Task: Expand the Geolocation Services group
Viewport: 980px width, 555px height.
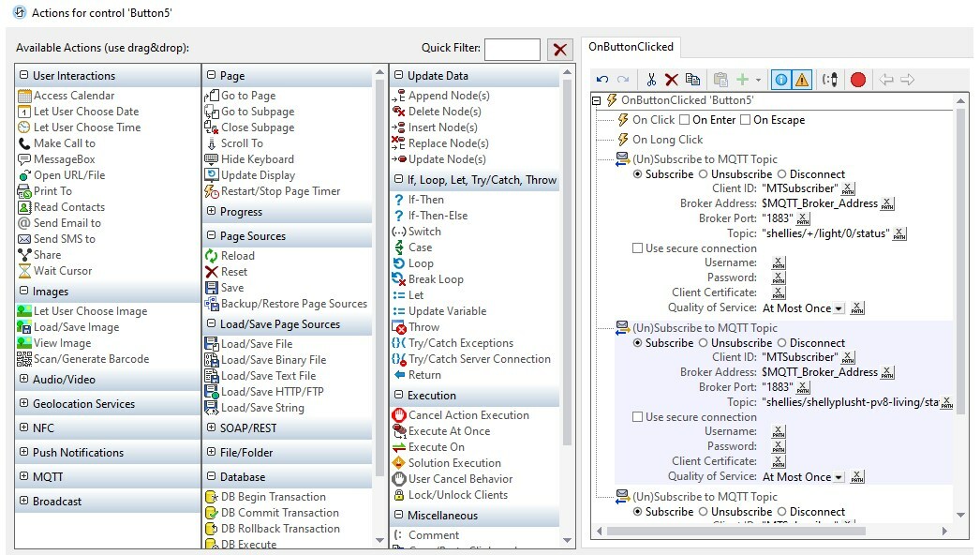Action: (23, 403)
